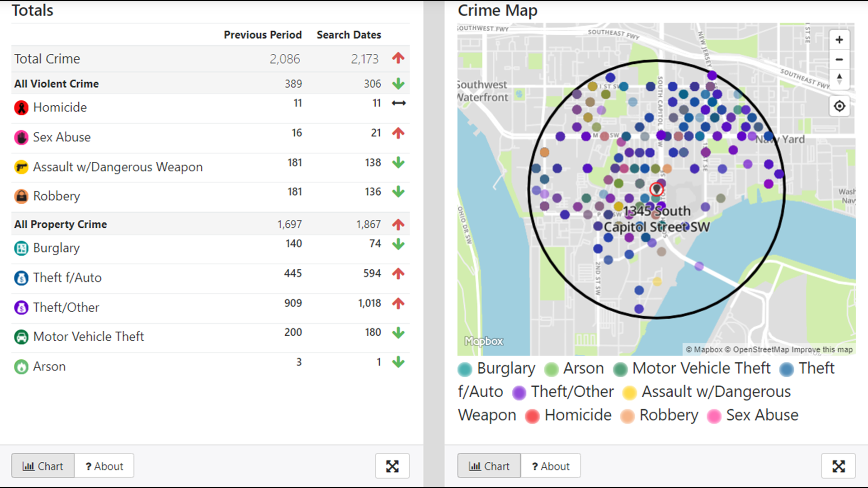Click the unchanged arrow in Homicide row
The width and height of the screenshot is (868, 488).
pos(399,103)
